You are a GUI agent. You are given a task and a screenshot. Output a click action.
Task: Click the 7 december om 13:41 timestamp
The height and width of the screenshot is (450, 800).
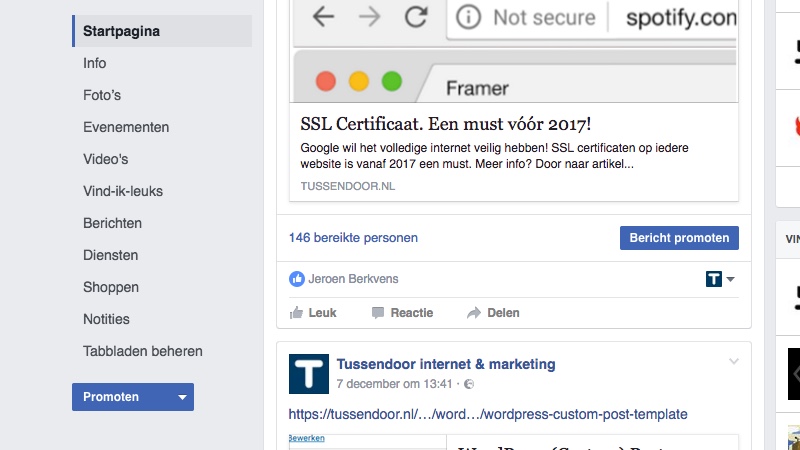point(394,384)
